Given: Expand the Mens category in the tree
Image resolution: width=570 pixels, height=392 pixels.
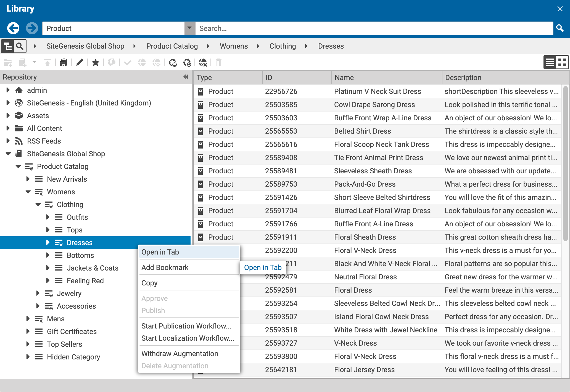Looking at the screenshot, I should [x=28, y=319].
